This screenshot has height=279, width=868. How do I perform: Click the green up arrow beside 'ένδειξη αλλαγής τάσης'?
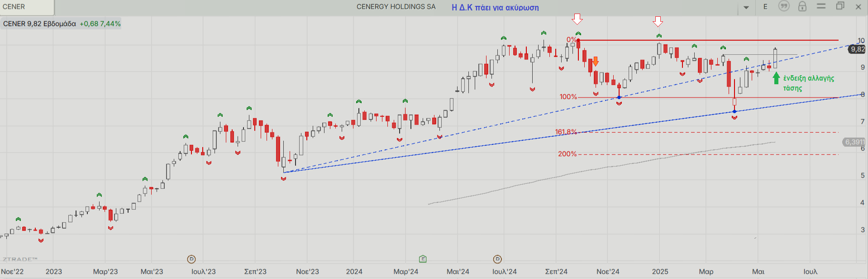(776, 78)
